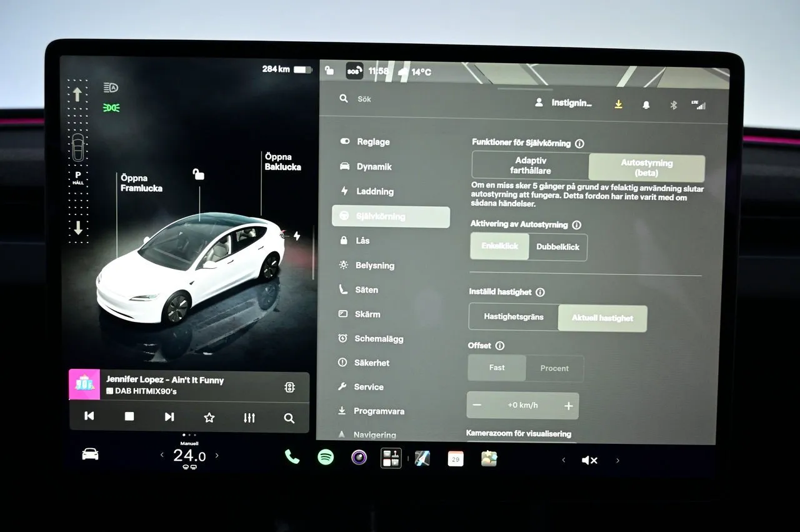Tap the SOS icon in status bar
This screenshot has height=532, width=800.
354,71
